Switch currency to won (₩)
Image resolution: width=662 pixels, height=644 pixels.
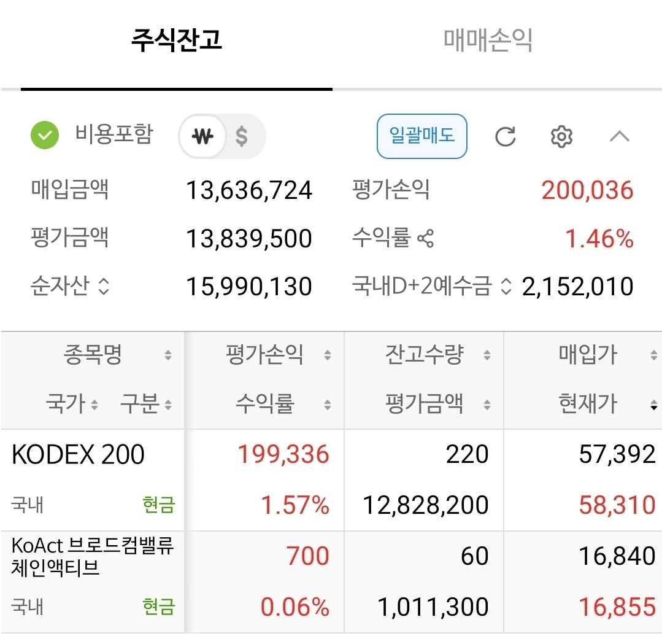(202, 136)
